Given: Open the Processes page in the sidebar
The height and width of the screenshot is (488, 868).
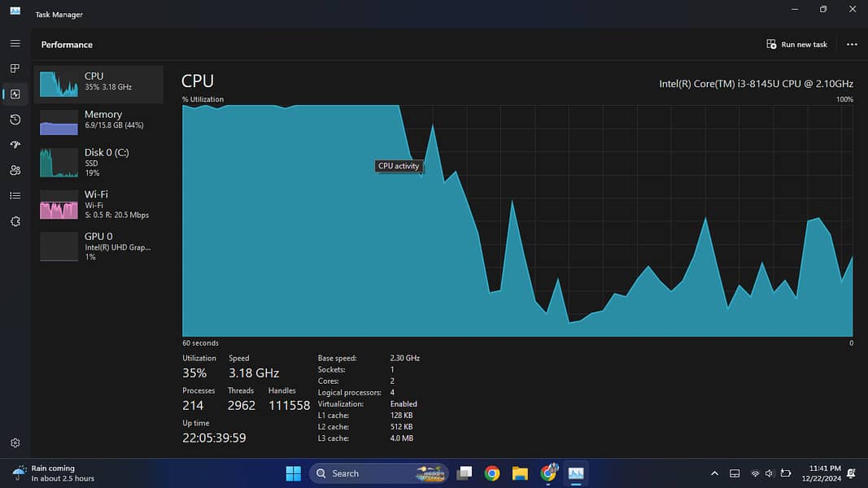Looking at the screenshot, I should [15, 69].
